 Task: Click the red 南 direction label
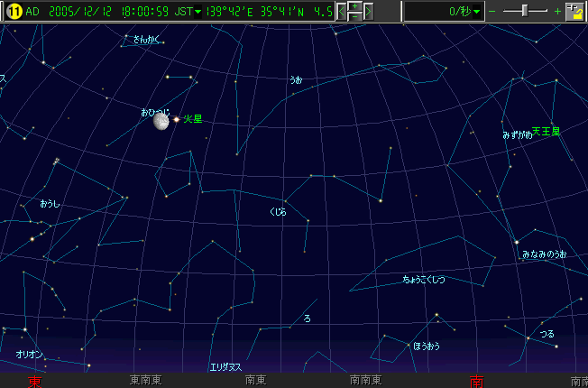[x=476, y=381]
